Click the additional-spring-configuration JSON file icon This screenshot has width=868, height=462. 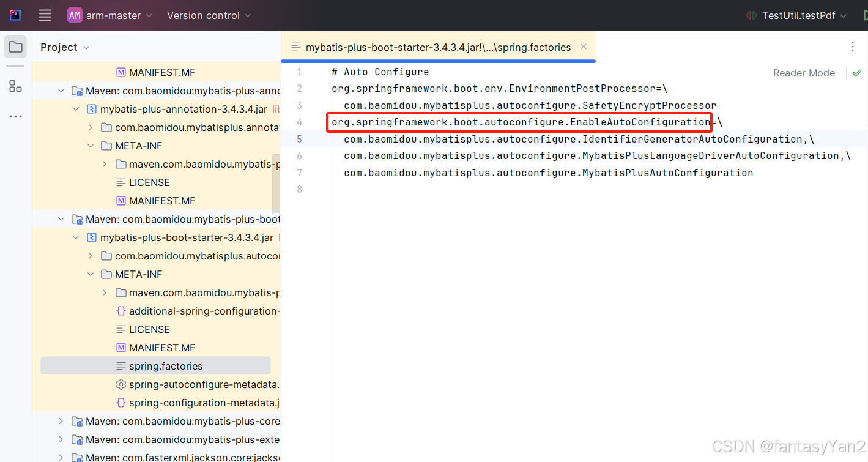pyautogui.click(x=121, y=311)
